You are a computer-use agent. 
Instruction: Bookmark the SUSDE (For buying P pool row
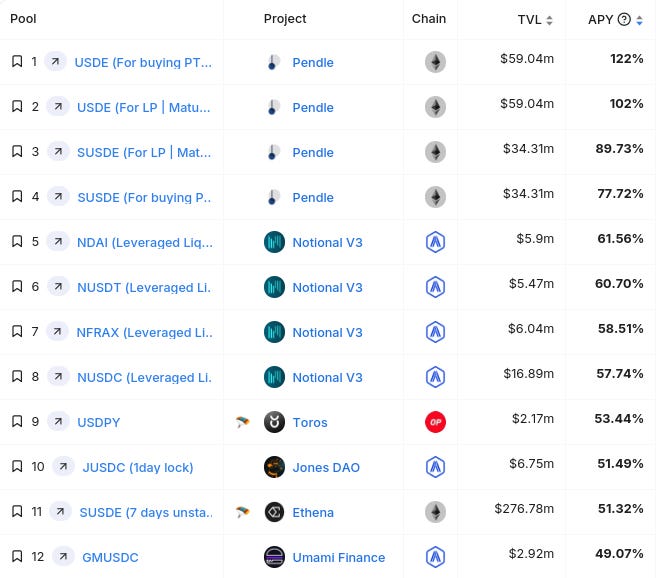(x=17, y=197)
